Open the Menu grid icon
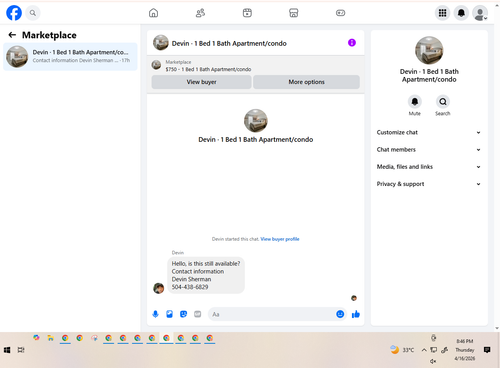This screenshot has height=368, width=500. pos(442,13)
